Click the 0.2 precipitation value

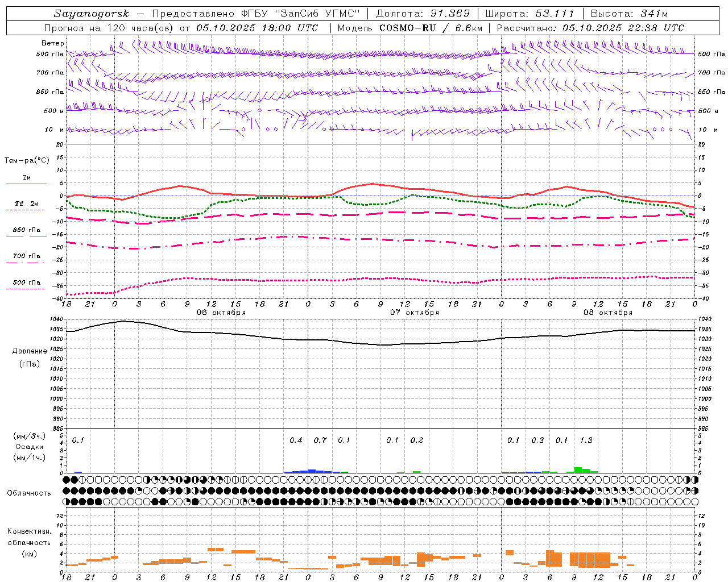(x=417, y=440)
